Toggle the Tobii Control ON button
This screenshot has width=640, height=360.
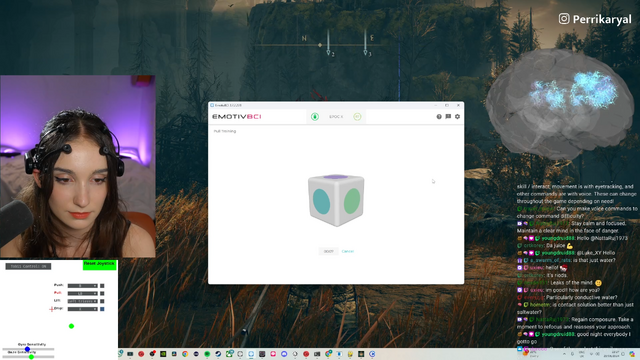coord(28,267)
